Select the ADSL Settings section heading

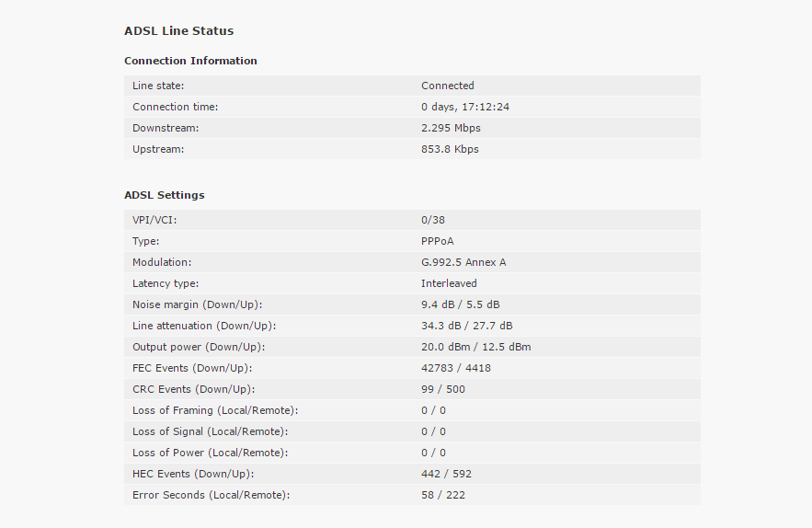point(165,195)
